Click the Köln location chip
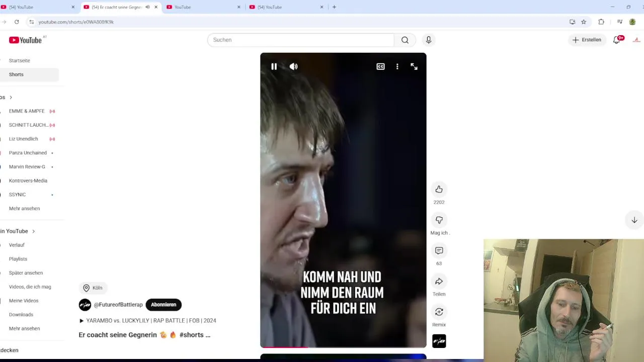This screenshot has height=362, width=644. [93, 288]
